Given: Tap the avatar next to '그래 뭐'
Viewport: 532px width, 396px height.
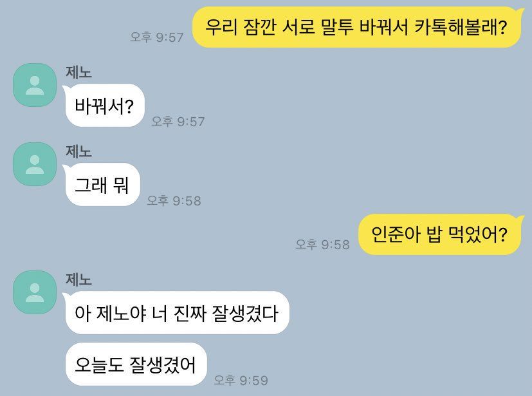Looking at the screenshot, I should tap(35, 164).
